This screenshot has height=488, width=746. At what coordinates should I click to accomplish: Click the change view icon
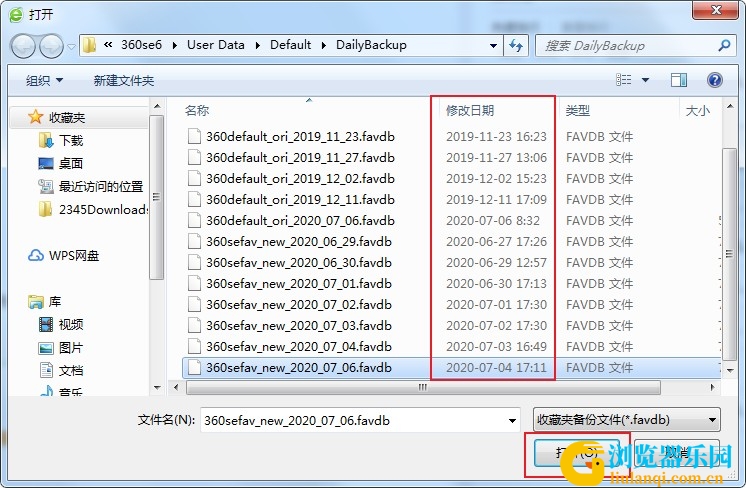pos(624,79)
